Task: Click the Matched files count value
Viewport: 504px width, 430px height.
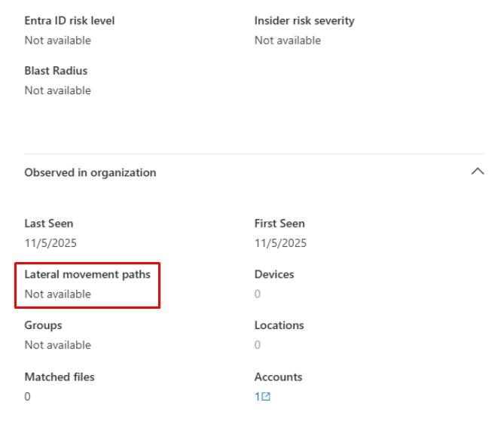Action: tap(28, 397)
